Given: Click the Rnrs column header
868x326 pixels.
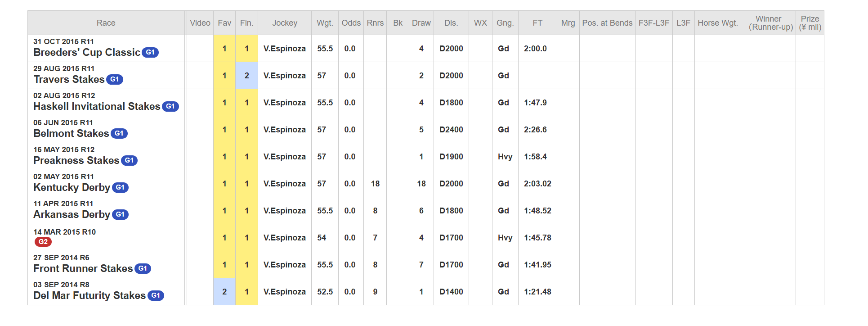Looking at the screenshot, I should click(x=375, y=23).
